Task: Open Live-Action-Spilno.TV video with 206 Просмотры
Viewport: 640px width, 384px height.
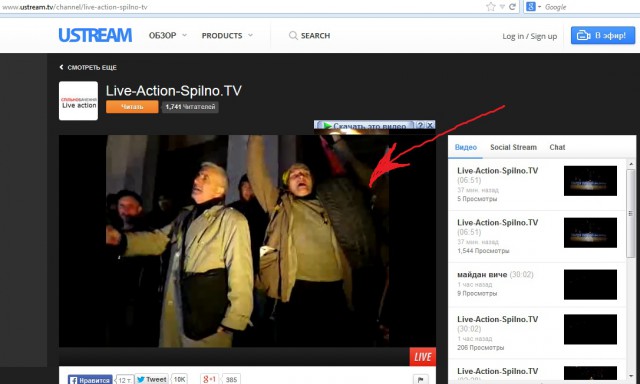Action: coord(498,319)
